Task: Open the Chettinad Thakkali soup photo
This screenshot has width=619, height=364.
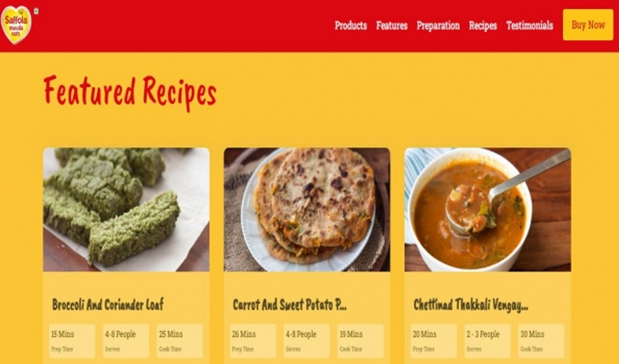Action: [x=488, y=210]
